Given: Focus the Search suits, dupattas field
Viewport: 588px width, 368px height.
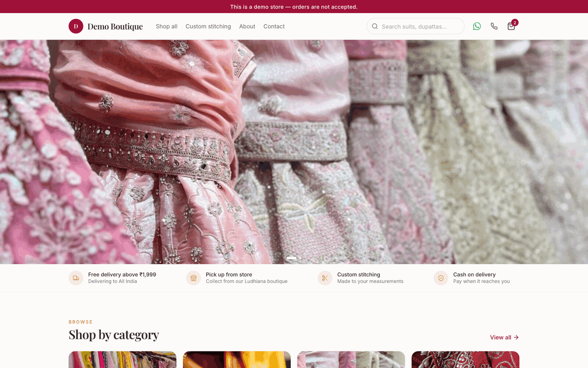Looking at the screenshot, I should click(416, 26).
